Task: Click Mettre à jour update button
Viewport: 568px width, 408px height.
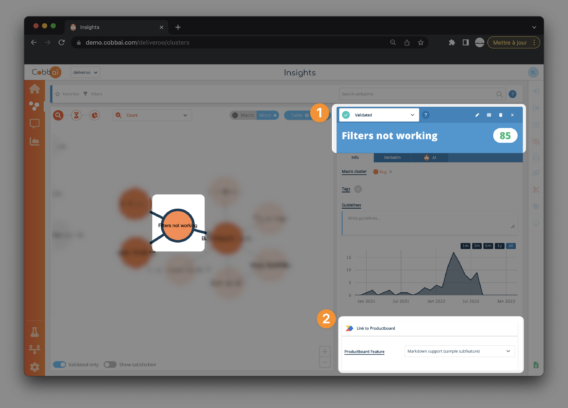Action: [x=514, y=43]
